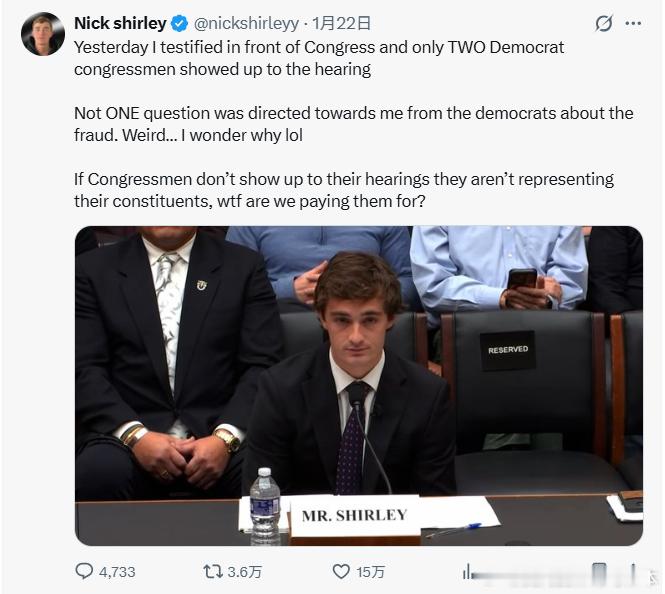Click the share icon at bottom right
The image size is (665, 594).
(x=632, y=571)
